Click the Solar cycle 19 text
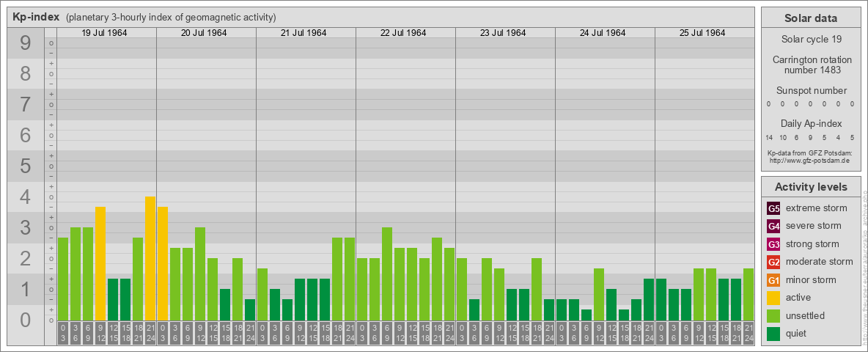Screen dimensions: 868x352 [811, 40]
